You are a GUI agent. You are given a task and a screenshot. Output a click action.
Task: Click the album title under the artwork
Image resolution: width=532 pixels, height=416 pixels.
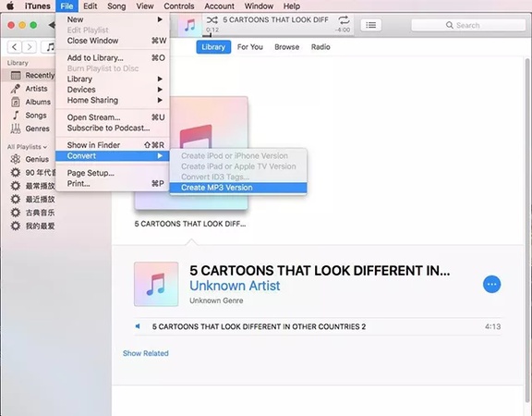coord(190,224)
